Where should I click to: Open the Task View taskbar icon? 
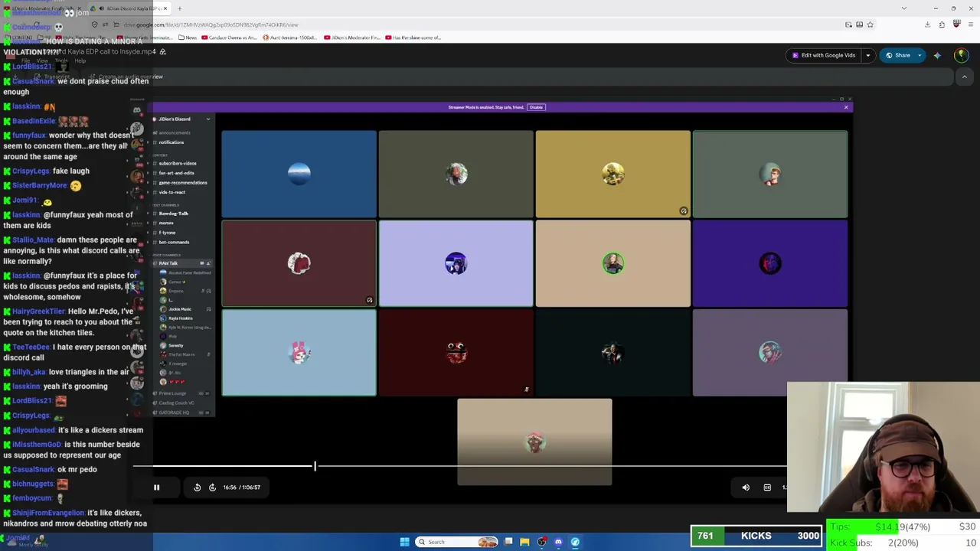coord(508,542)
